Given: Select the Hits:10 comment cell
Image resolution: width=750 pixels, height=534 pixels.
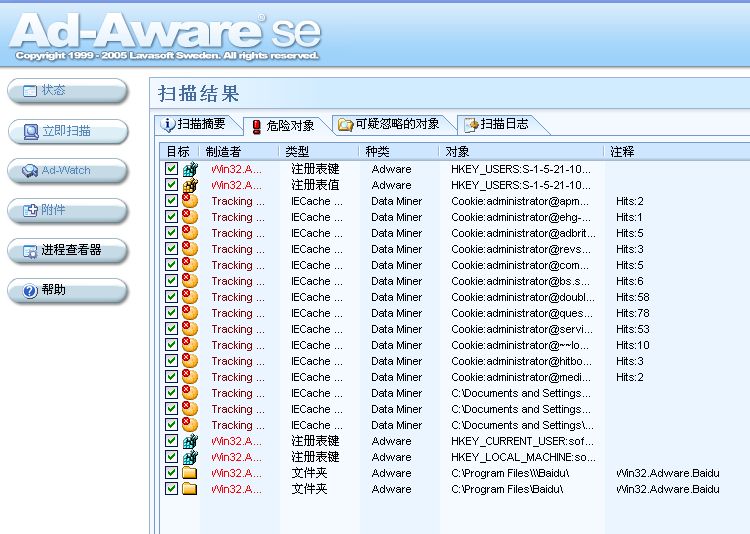Looking at the screenshot, I should click(632, 345).
